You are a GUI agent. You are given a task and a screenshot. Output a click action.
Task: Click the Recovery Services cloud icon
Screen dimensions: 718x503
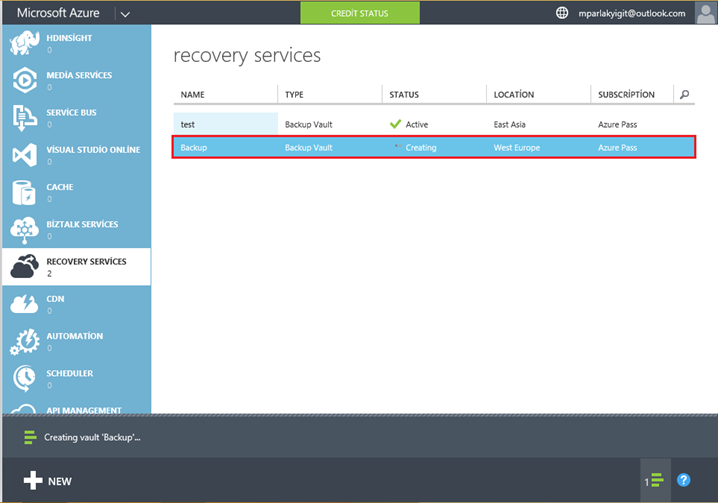click(24, 267)
